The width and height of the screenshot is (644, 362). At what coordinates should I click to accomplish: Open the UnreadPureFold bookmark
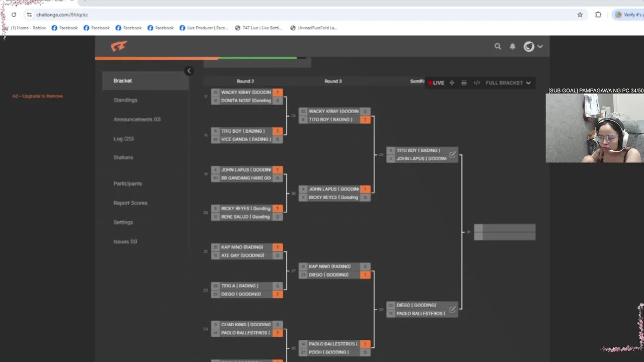point(313,28)
